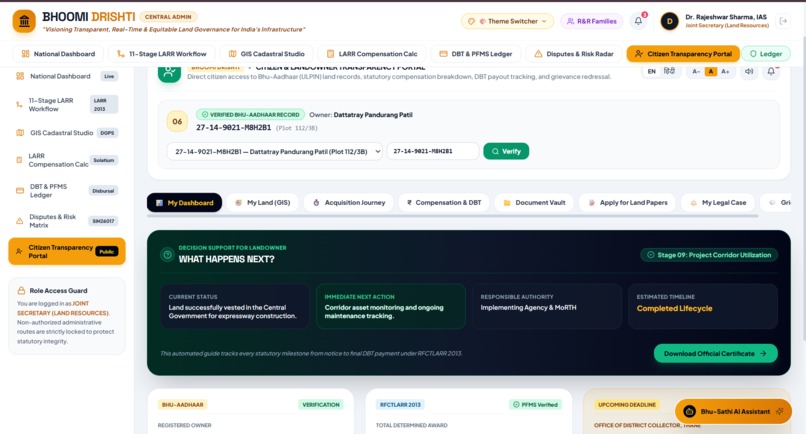The image size is (806, 434).
Task: Open the Apply for Land Papers sub-tab
Action: click(x=627, y=203)
